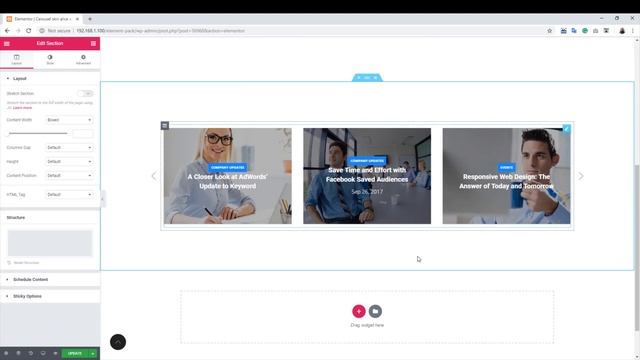
Task: Click add section plus in section handle
Action: point(359,78)
